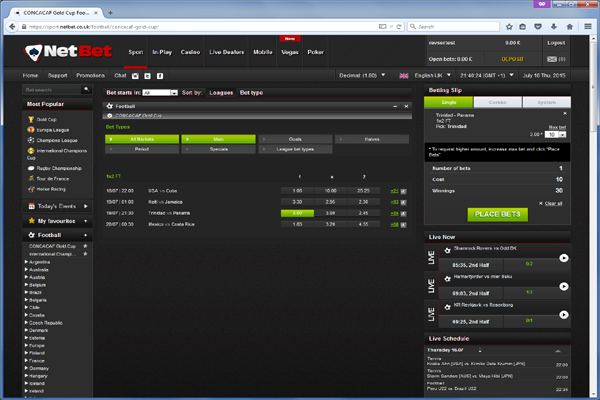
Task: Click the statistics icon for USA vs Cuba
Action: pos(403,191)
